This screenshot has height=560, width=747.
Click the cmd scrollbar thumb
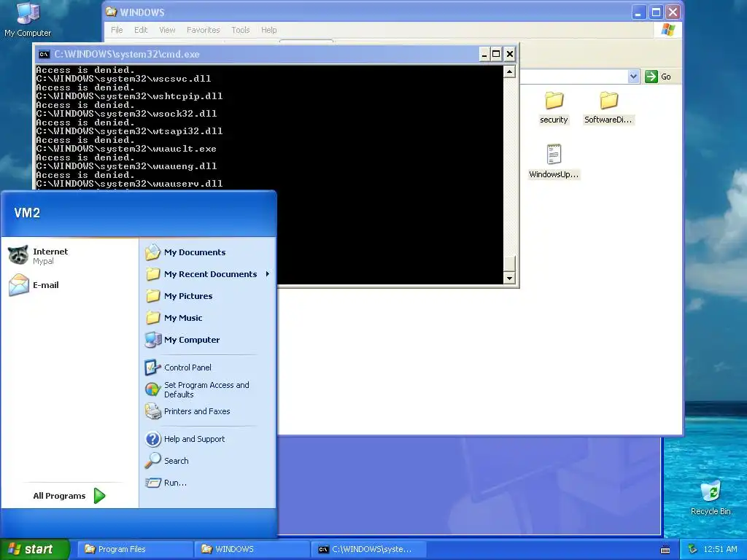[509, 262]
